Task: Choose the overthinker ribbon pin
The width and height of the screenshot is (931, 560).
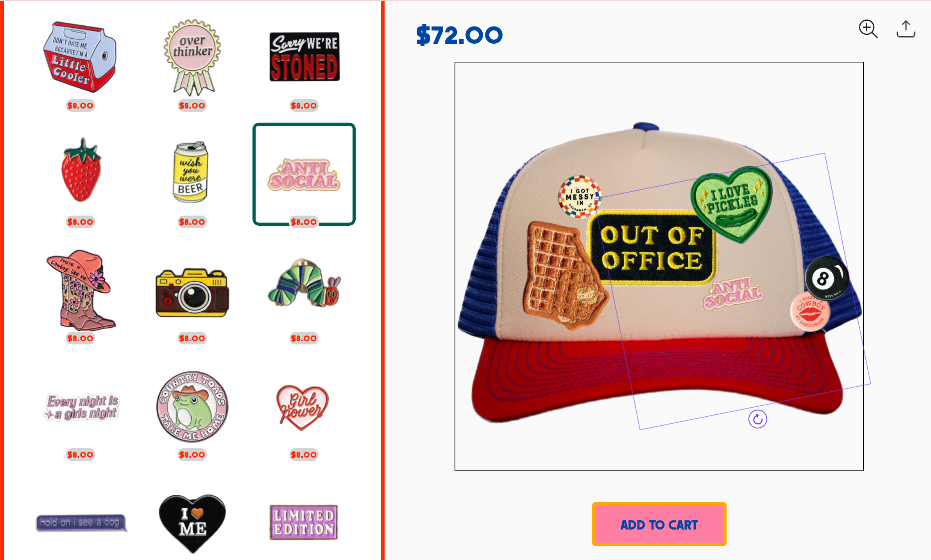Action: click(x=192, y=57)
